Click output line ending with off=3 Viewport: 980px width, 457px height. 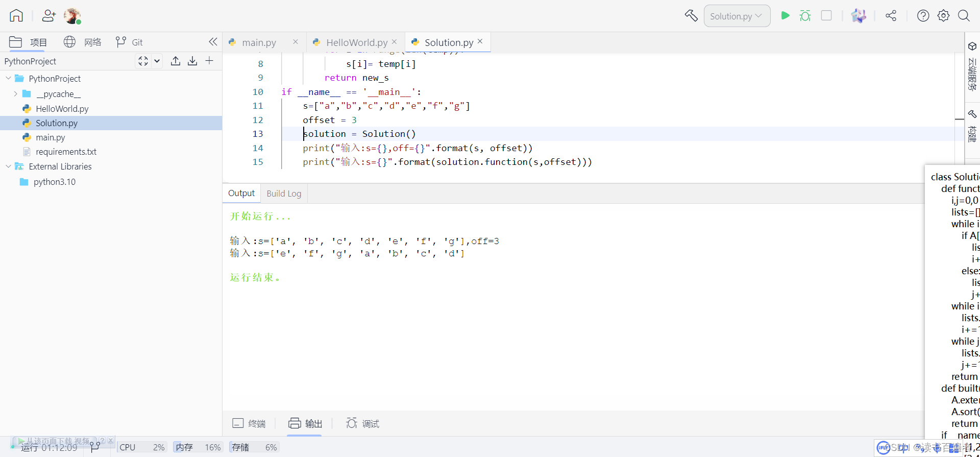364,241
